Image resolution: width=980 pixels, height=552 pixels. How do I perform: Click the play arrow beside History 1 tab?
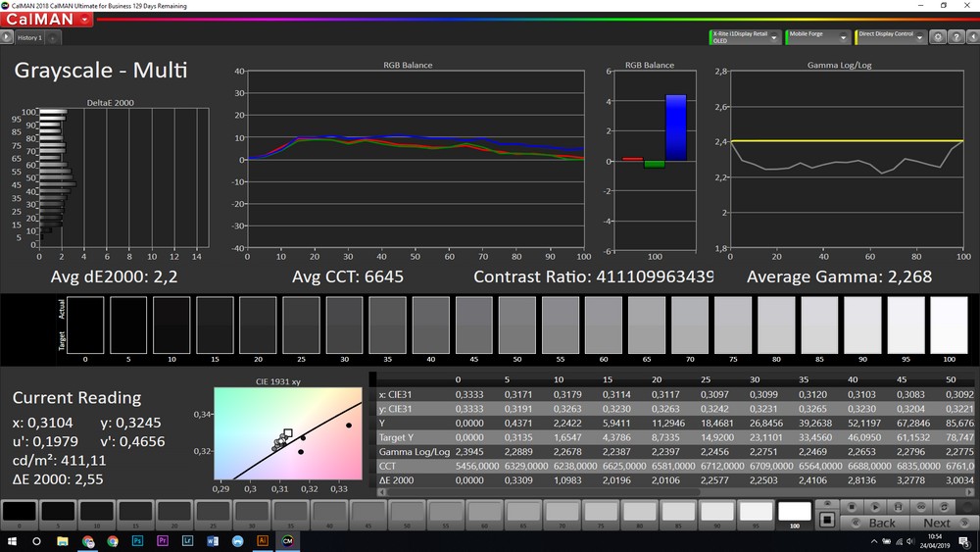(x=6, y=37)
